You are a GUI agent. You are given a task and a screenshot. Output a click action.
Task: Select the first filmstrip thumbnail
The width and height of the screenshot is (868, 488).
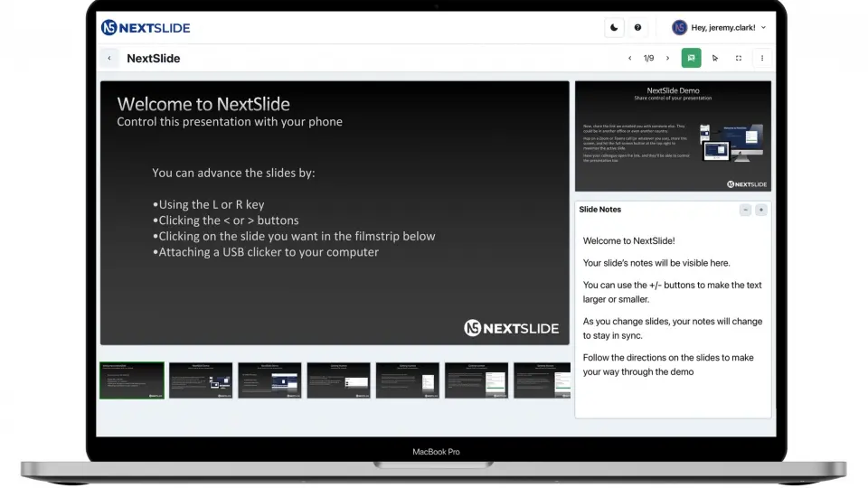pos(132,380)
